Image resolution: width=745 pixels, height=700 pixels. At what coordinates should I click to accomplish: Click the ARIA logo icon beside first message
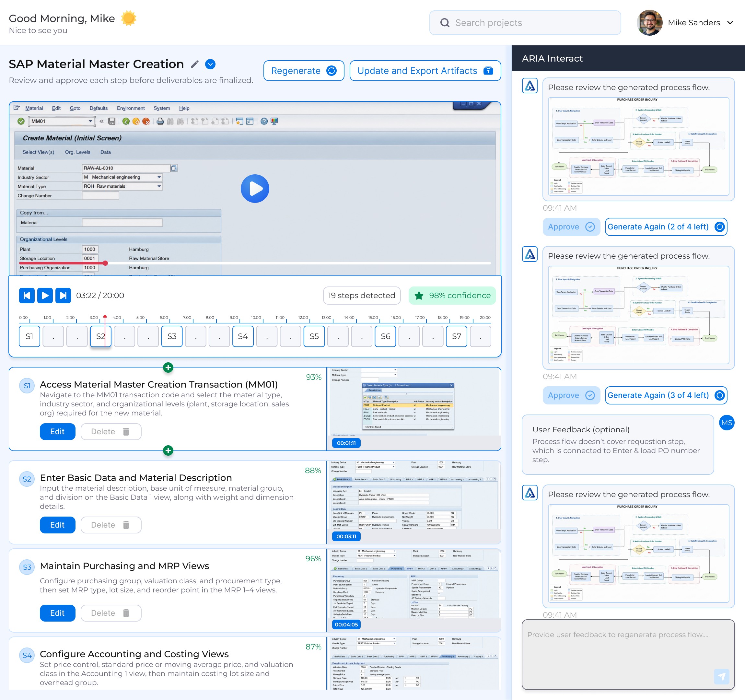point(530,86)
